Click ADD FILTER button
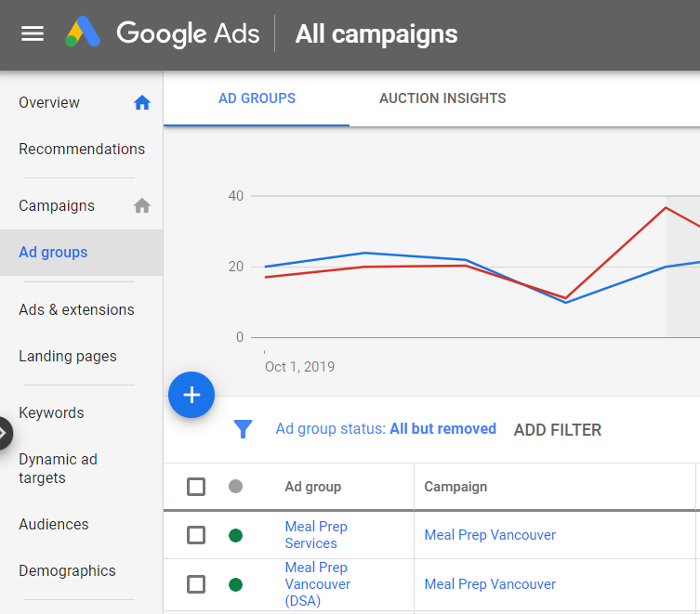The height and width of the screenshot is (614, 700). click(557, 430)
